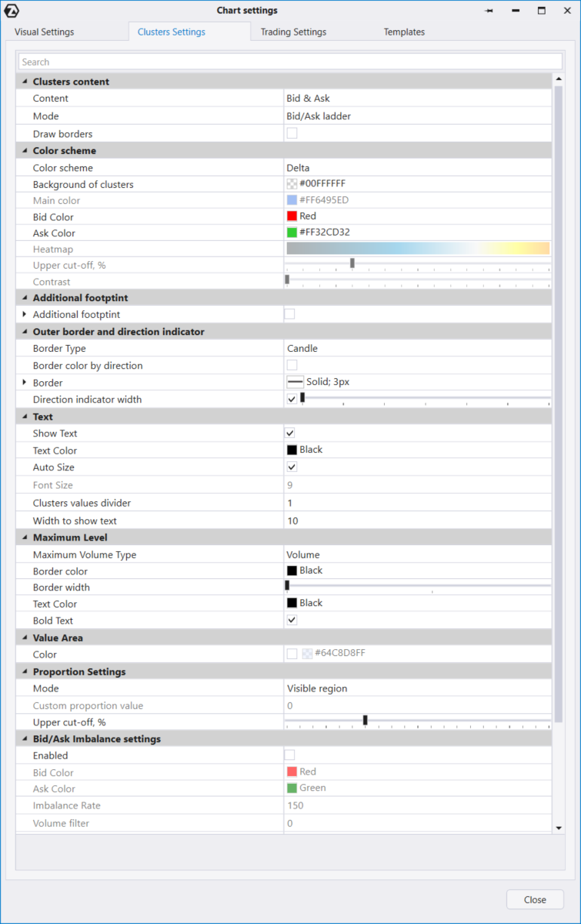This screenshot has height=924, width=581.
Task: Open the Trading Settings tab
Action: [x=293, y=32]
